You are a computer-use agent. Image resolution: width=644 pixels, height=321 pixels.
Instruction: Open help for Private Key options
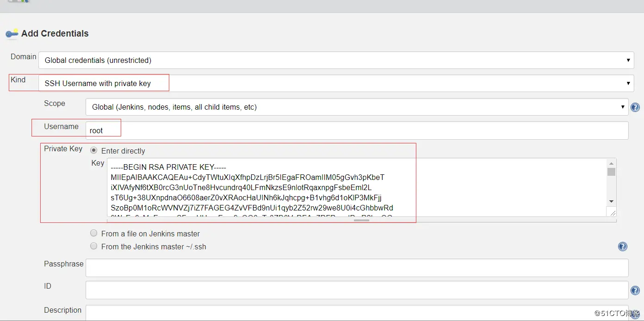point(623,247)
